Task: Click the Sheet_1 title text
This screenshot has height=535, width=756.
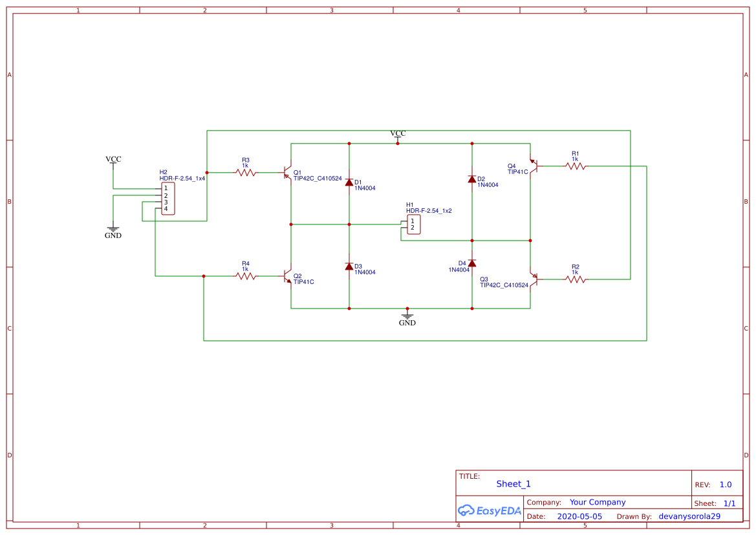Action: tap(513, 484)
